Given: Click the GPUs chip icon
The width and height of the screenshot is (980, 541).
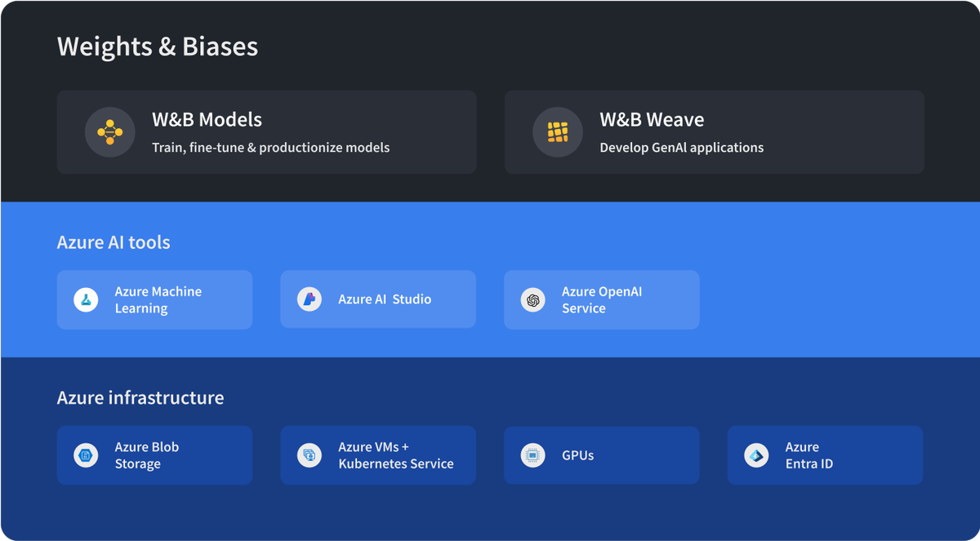Looking at the screenshot, I should click(533, 455).
